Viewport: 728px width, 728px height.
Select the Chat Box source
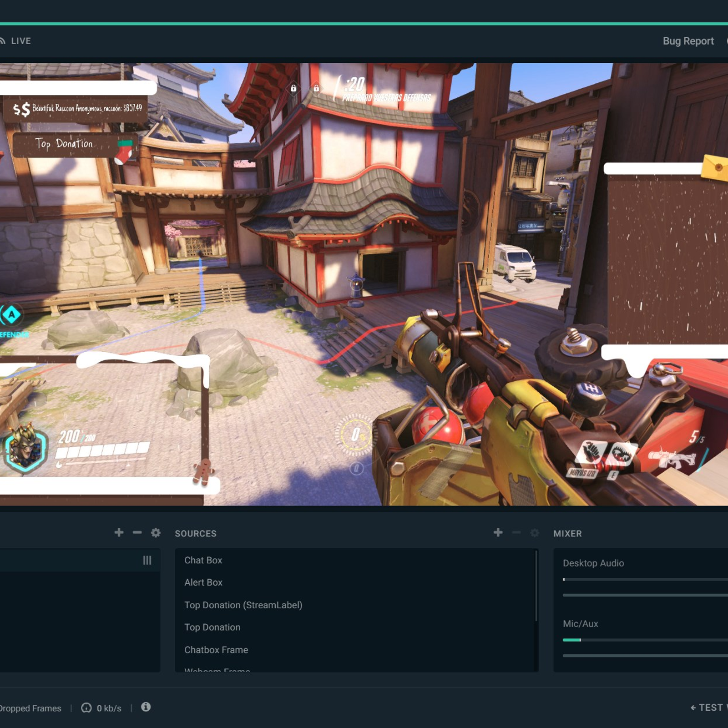pos(355,560)
